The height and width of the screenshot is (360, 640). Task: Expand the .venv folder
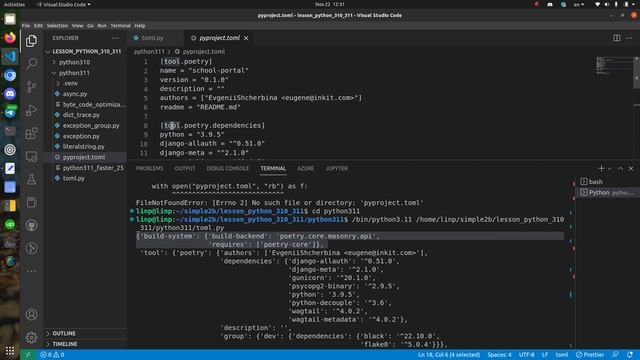(71, 83)
